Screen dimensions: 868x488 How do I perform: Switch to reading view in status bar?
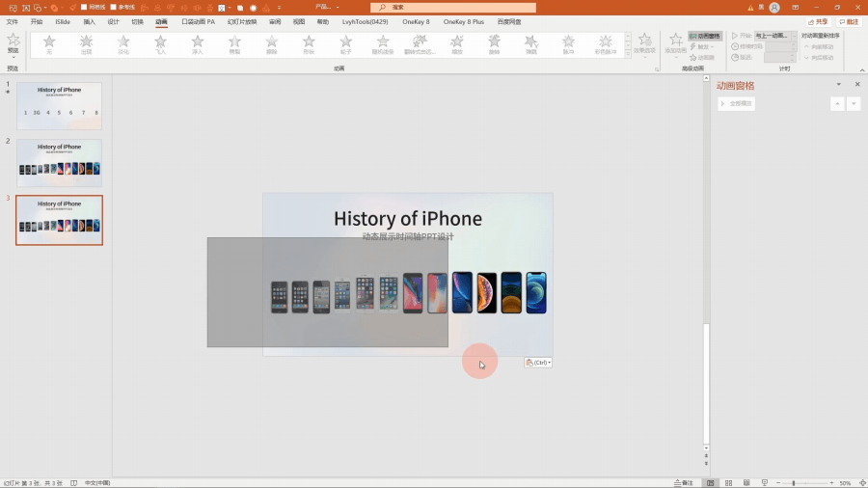pyautogui.click(x=746, y=483)
